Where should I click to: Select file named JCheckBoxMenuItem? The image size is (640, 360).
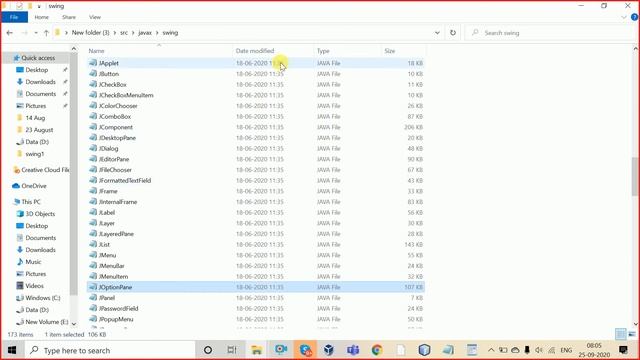pos(126,95)
